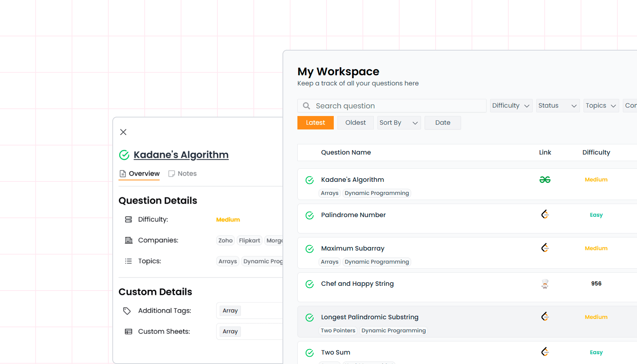Toggle completed check for Two Sum

(x=309, y=353)
